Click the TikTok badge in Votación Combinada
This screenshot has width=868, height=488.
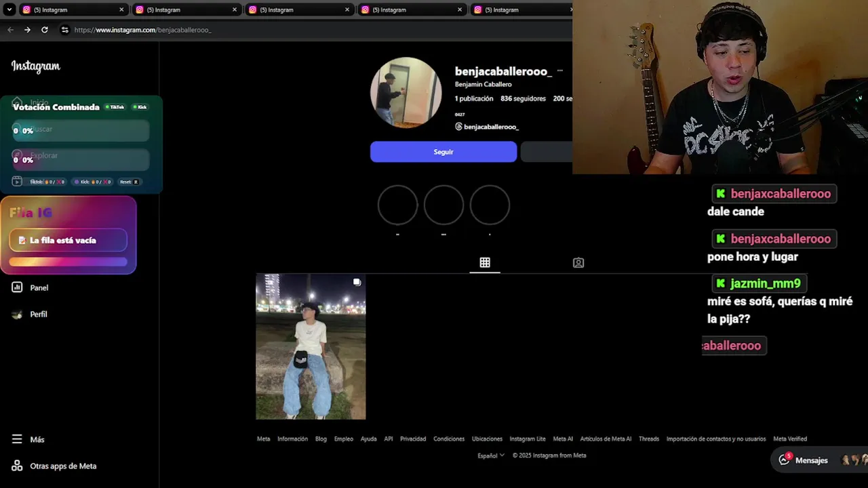[x=115, y=107]
